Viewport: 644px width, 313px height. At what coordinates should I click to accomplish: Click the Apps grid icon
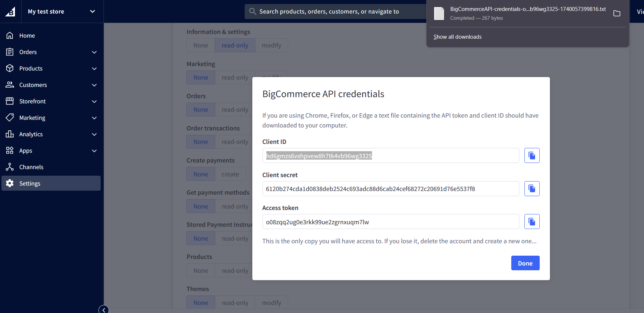(x=10, y=150)
